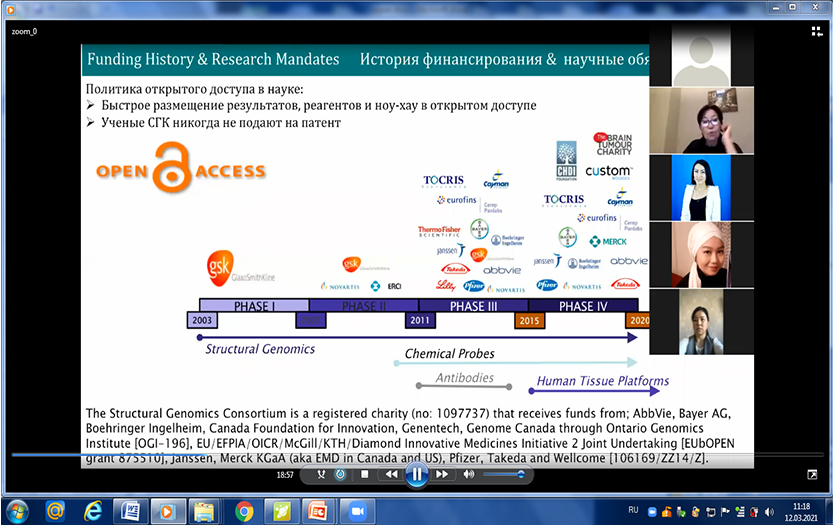Click the tray icon with red X
Screen dimensions: 833x525
[x=754, y=512]
